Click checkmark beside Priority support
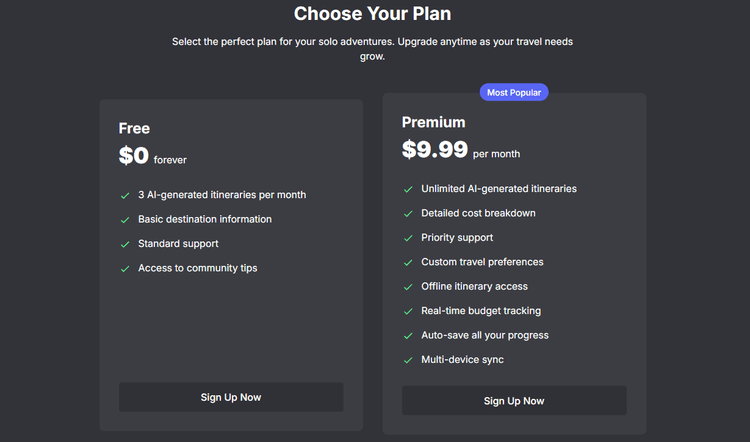The height and width of the screenshot is (442, 750). click(x=408, y=238)
